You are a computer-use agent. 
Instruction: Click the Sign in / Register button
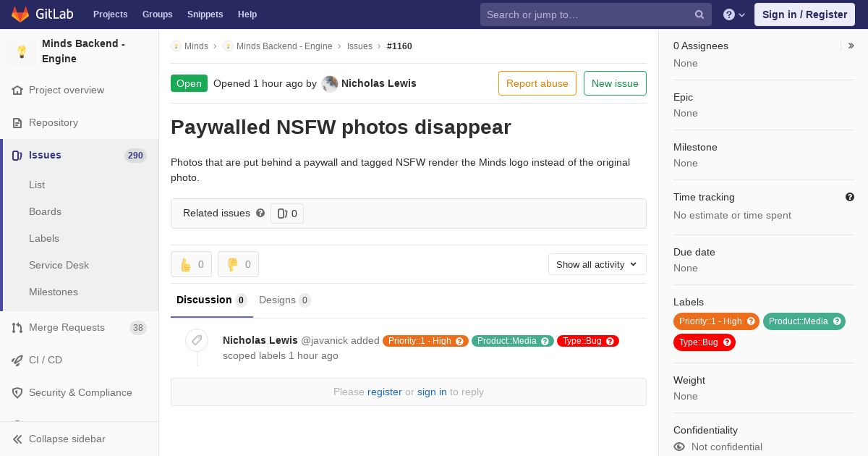[804, 14]
